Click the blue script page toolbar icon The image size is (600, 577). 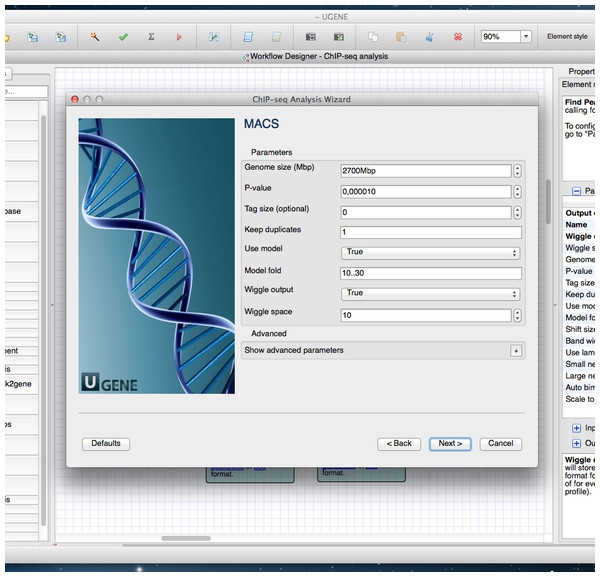248,37
